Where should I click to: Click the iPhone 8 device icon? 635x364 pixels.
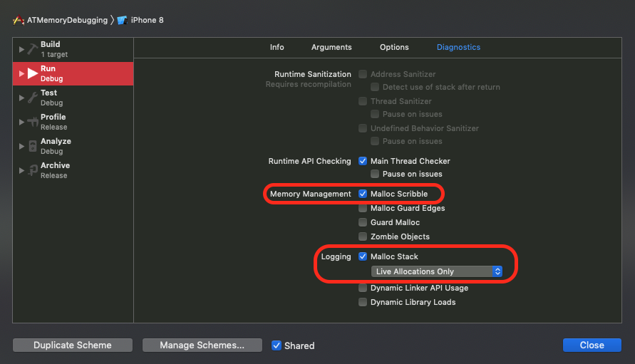point(122,20)
